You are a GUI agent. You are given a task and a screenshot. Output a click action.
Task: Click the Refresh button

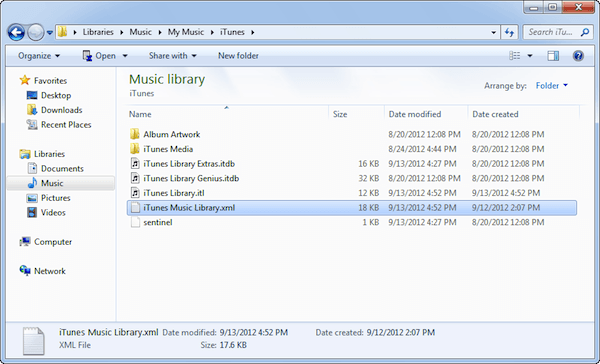(x=509, y=33)
